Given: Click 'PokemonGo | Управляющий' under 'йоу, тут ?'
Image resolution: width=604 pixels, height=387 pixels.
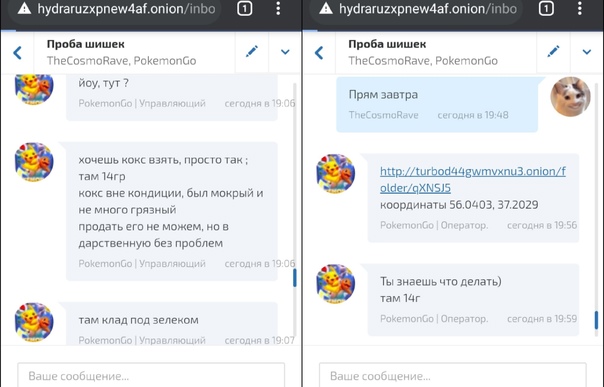Looking at the screenshot, I should pyautogui.click(x=142, y=103).
